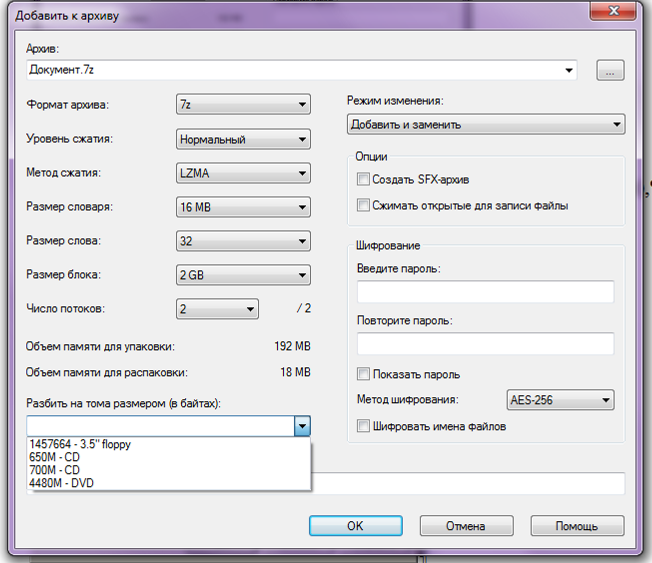The height and width of the screenshot is (563, 652).
Task: Open the Уровень сжатия Нормальный dropdown
Action: tap(243, 139)
